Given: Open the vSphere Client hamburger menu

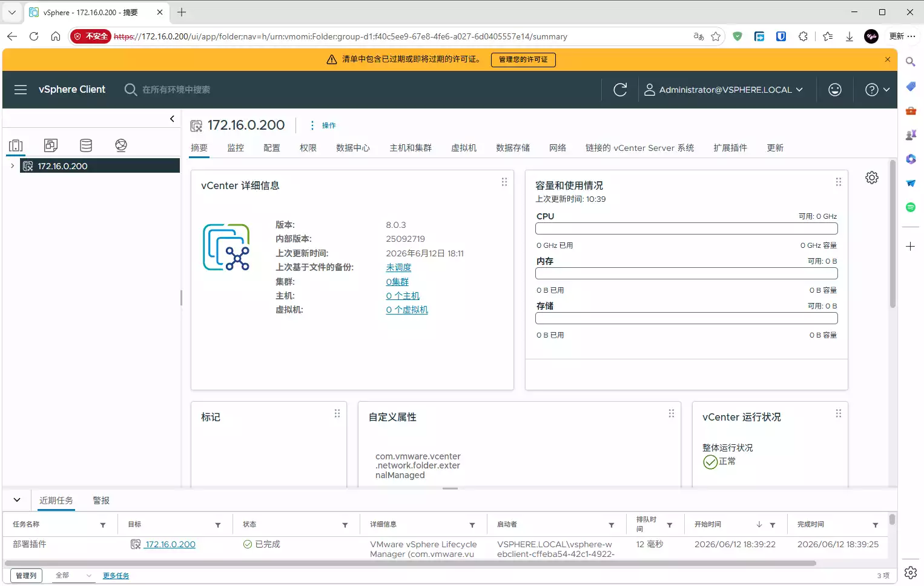Looking at the screenshot, I should tap(21, 90).
